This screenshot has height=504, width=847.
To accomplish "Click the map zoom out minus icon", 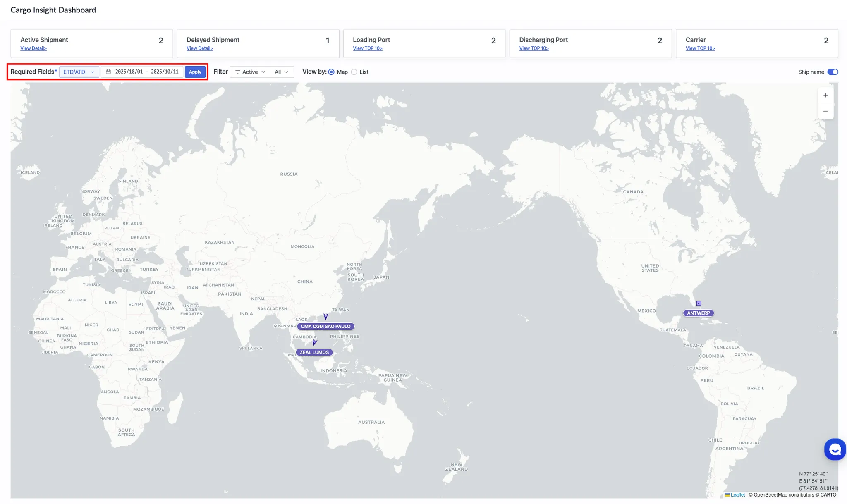I will [825, 111].
